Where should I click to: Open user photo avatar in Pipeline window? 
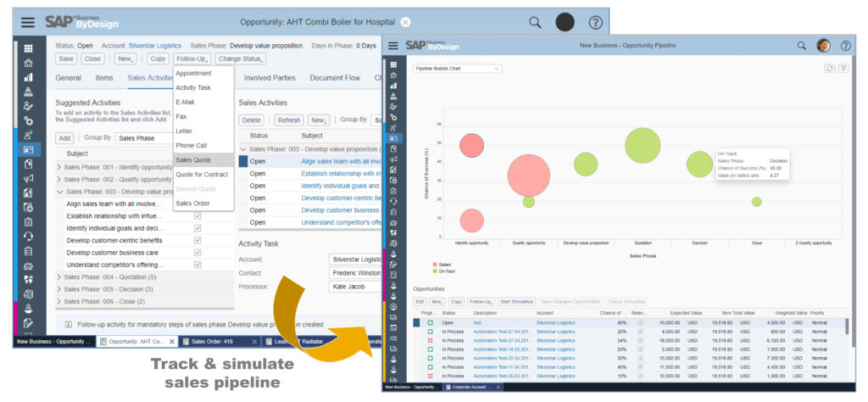point(824,46)
